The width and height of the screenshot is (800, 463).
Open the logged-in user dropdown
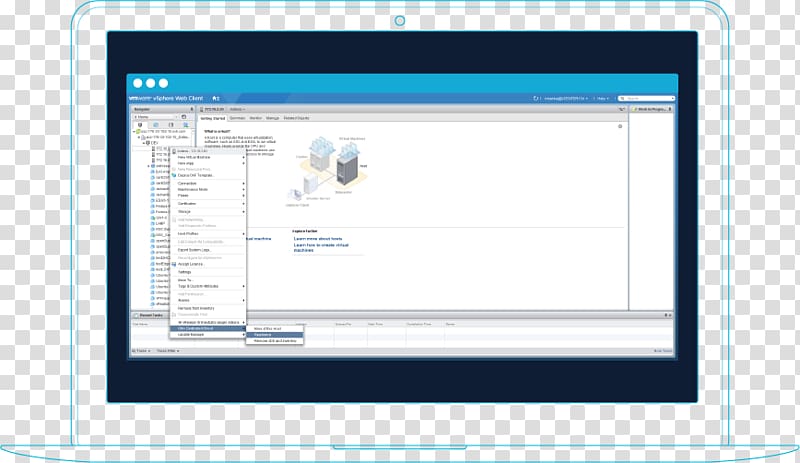point(565,99)
